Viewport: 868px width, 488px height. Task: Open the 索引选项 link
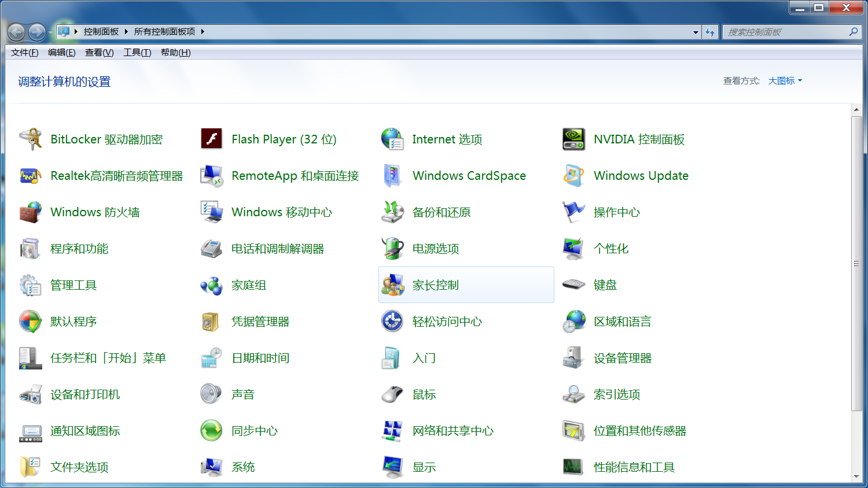tap(617, 395)
